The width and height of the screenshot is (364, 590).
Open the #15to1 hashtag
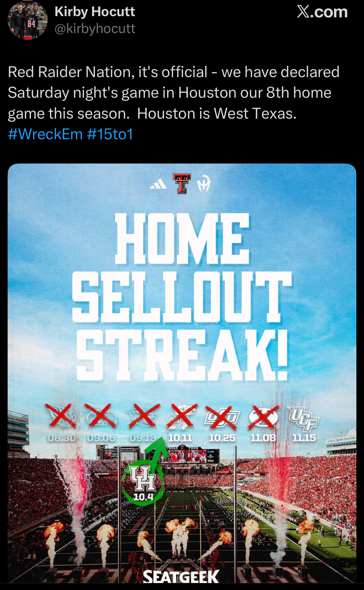click(x=110, y=134)
